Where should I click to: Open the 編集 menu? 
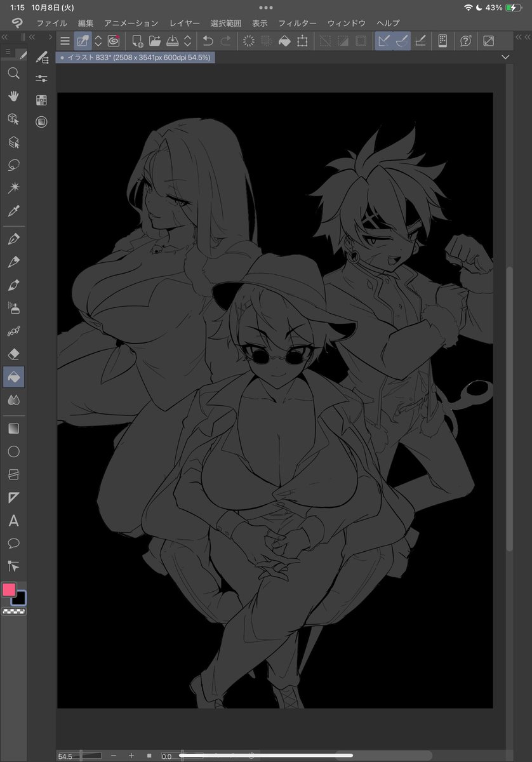coord(86,23)
